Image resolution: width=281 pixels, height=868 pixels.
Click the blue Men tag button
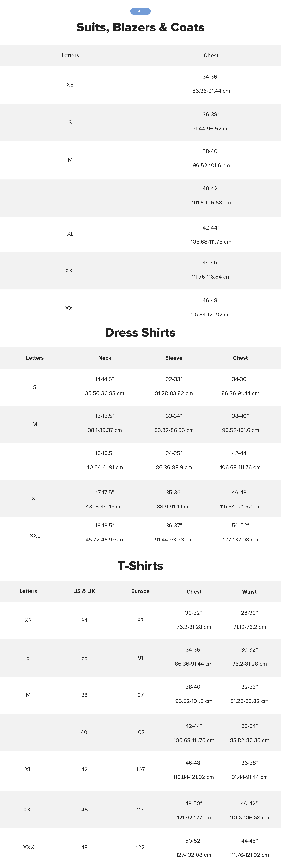click(140, 11)
